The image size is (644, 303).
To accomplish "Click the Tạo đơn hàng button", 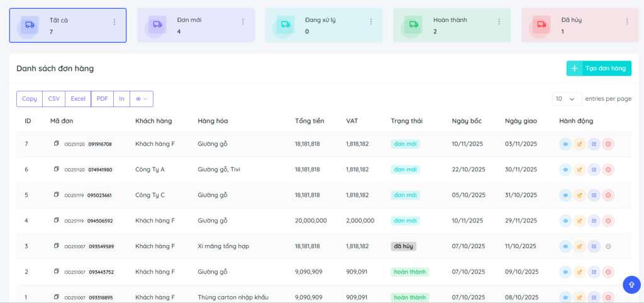I will pyautogui.click(x=599, y=69).
